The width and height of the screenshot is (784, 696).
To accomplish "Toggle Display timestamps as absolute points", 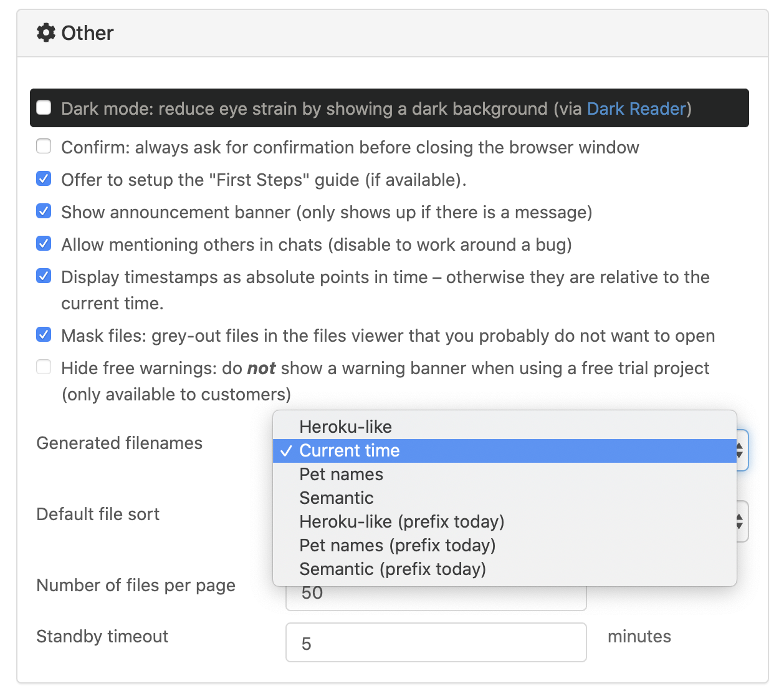I will pyautogui.click(x=44, y=276).
